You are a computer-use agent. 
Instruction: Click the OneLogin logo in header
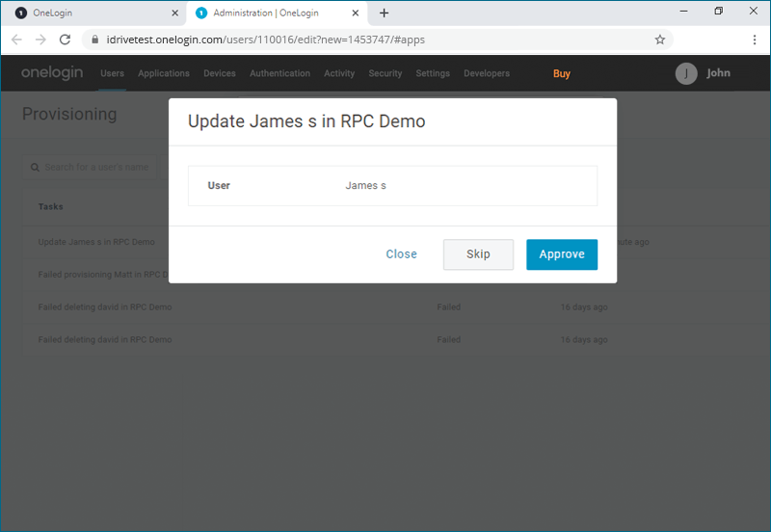click(x=52, y=73)
